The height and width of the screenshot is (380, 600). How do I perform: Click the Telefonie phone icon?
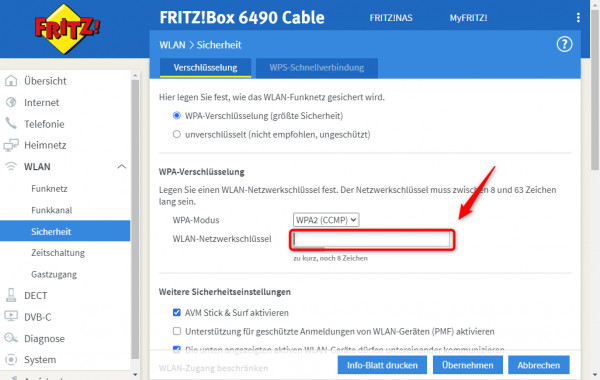pyautogui.click(x=11, y=123)
